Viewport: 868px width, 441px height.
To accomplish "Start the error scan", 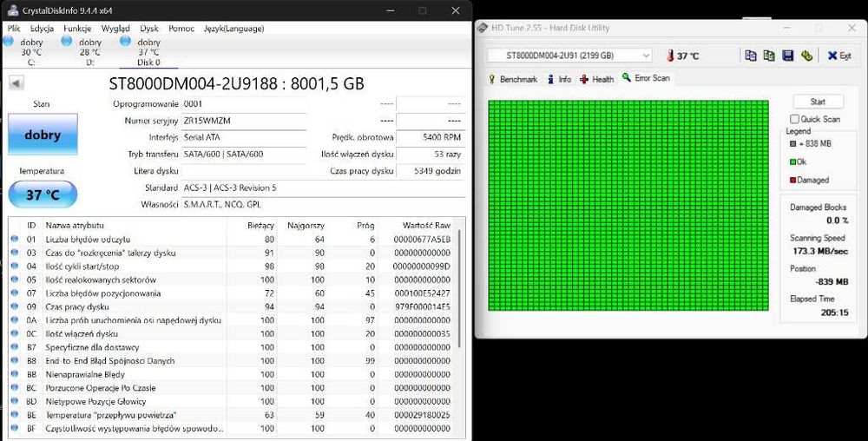I will coord(819,102).
